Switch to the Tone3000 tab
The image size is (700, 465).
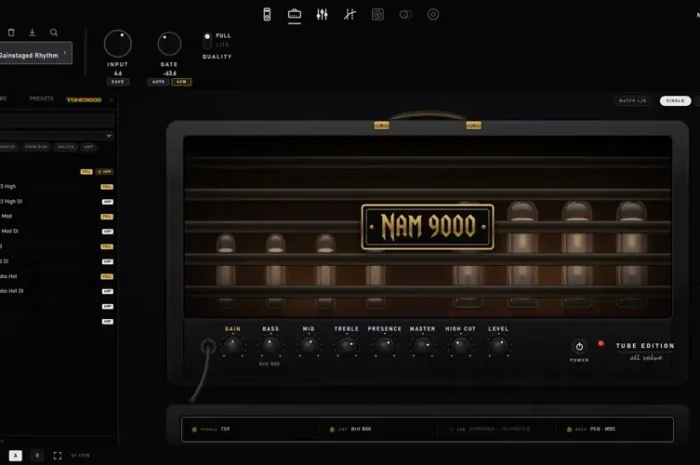tap(84, 100)
